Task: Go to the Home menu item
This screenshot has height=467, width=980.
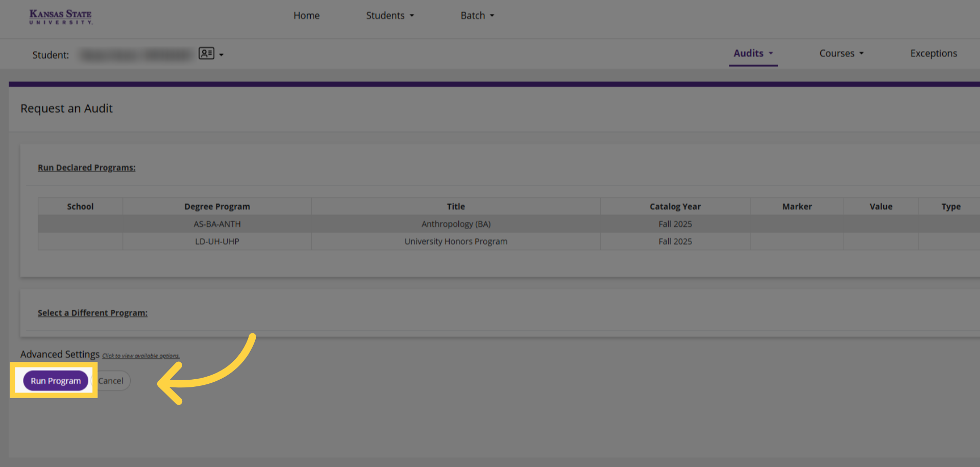Action: tap(306, 16)
